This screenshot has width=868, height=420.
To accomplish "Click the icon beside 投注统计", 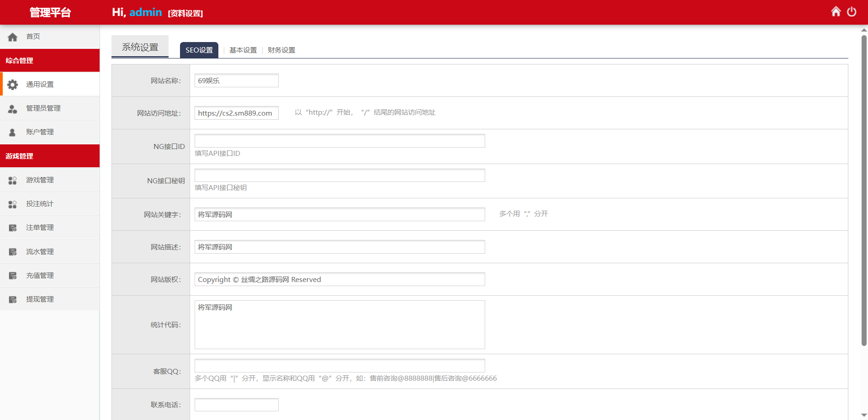I will (13, 204).
